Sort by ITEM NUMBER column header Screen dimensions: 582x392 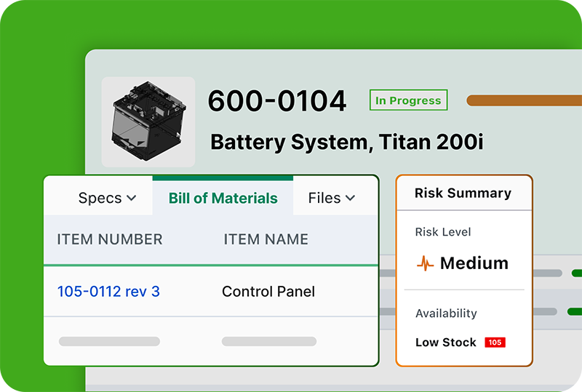click(x=110, y=239)
